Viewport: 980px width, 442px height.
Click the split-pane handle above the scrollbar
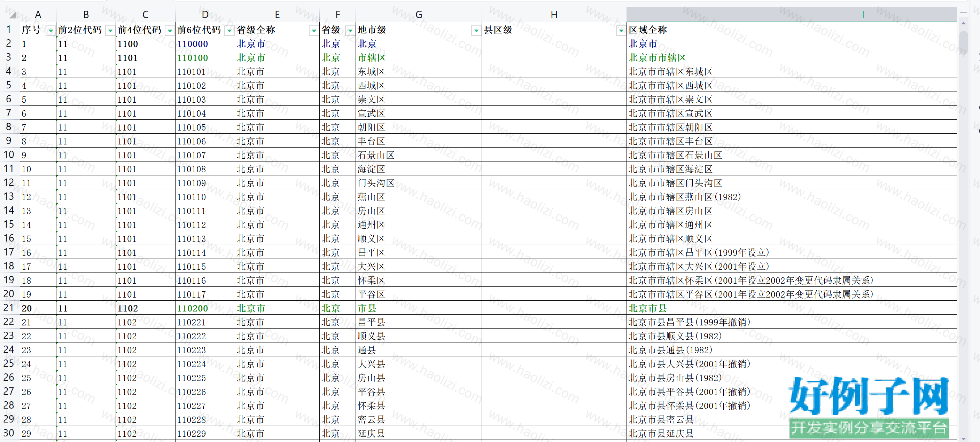964,12
